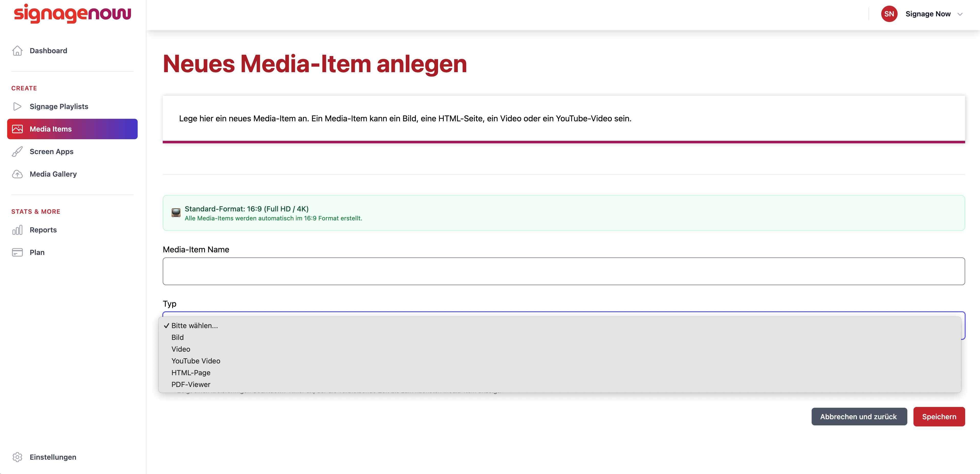
Task: Click the Dashboard home icon
Action: 17,51
